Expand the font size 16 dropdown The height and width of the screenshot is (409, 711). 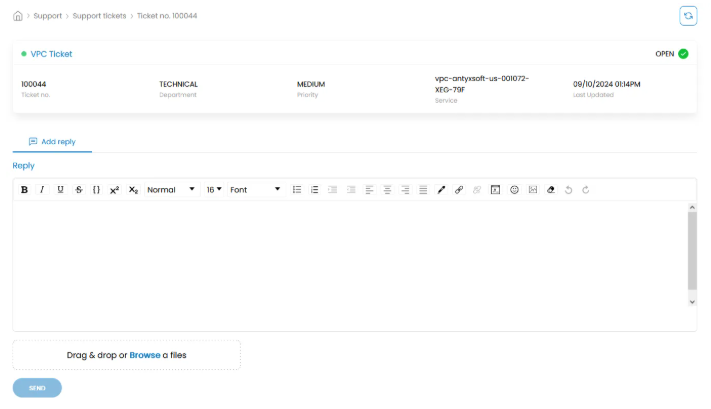(x=214, y=190)
